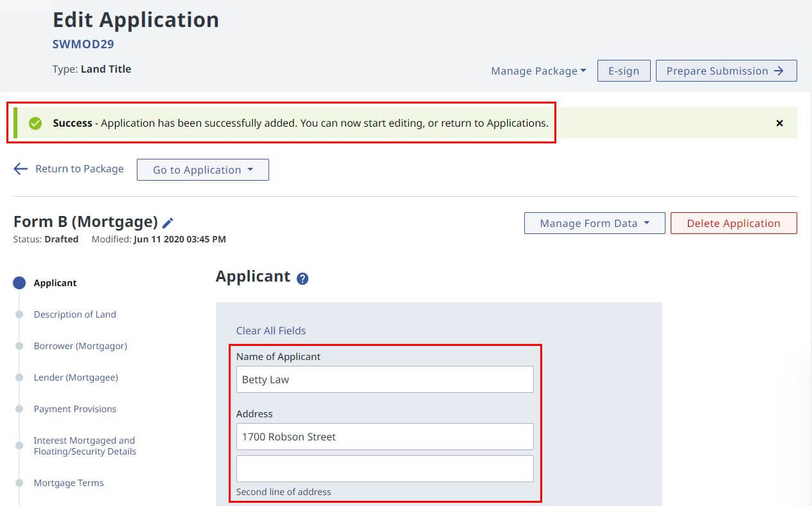The image size is (812, 506).
Task: Click the Type: Land Title text
Action: (x=92, y=69)
